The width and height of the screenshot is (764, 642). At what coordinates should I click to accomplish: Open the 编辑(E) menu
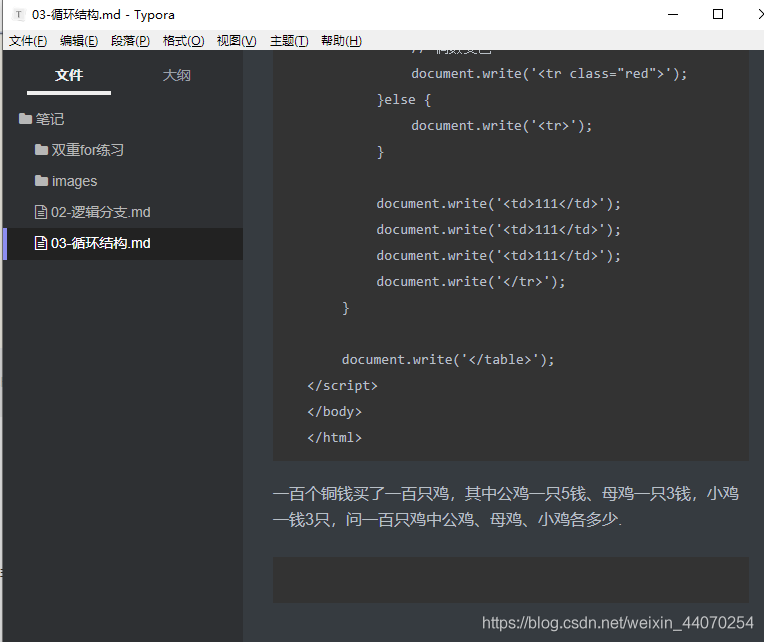coord(79,41)
